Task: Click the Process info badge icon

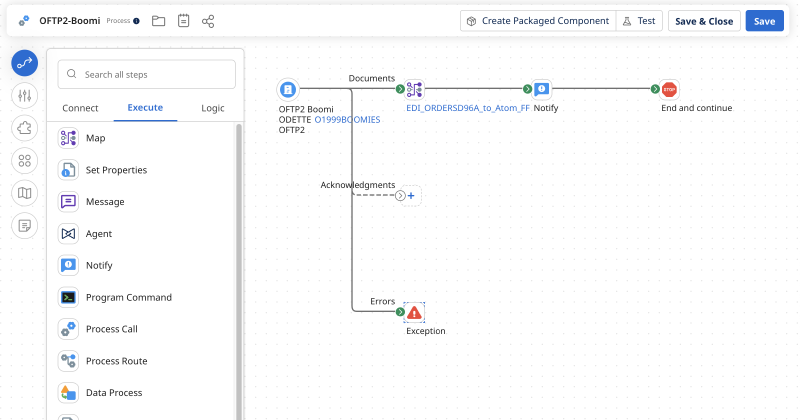Action: [x=136, y=21]
